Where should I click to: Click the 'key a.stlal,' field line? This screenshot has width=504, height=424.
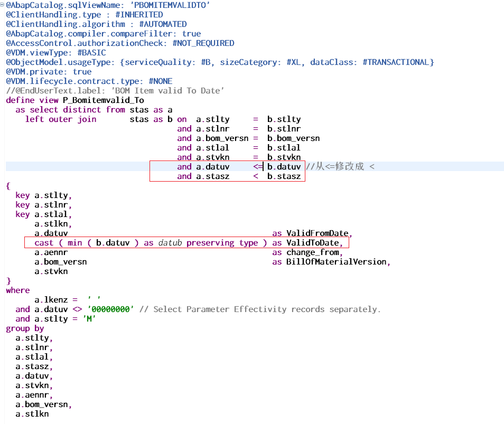coord(44,214)
